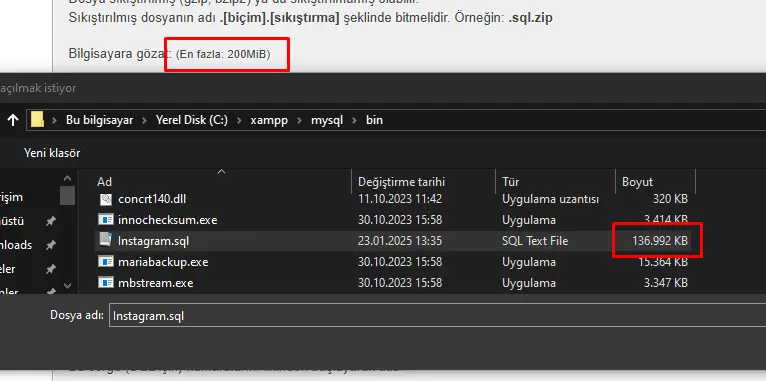
Task: Go up one folder level arrow
Action: tap(13, 120)
